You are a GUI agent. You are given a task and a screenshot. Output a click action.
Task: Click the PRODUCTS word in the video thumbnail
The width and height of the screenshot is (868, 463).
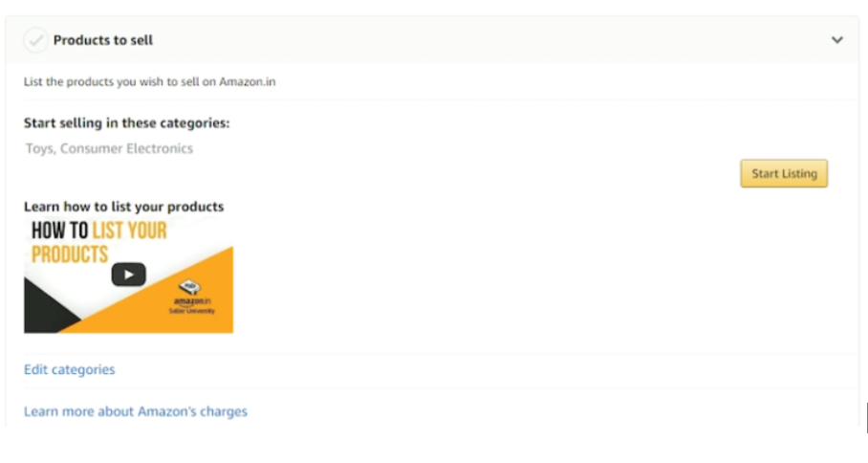[70, 254]
